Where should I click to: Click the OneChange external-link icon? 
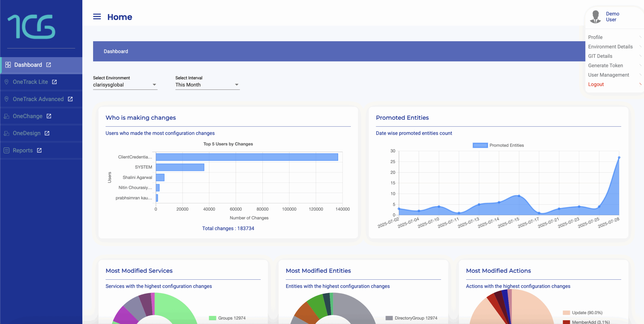(x=49, y=116)
